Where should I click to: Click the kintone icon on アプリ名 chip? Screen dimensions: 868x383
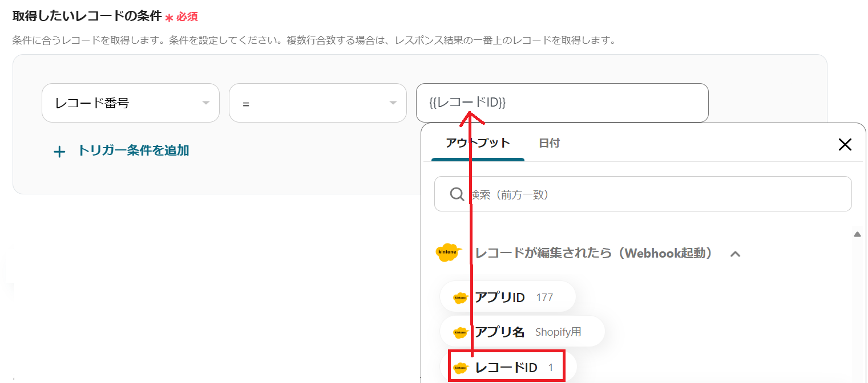click(x=461, y=332)
